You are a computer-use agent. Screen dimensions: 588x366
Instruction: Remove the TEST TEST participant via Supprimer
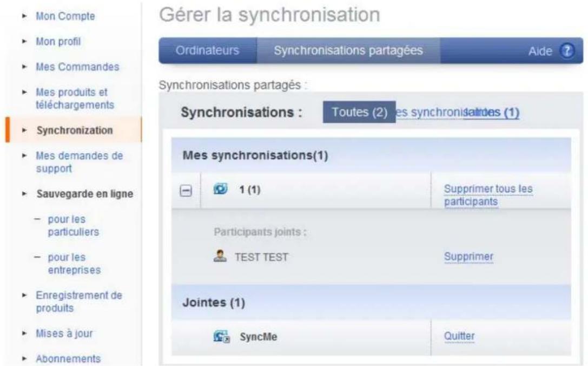pyautogui.click(x=468, y=257)
